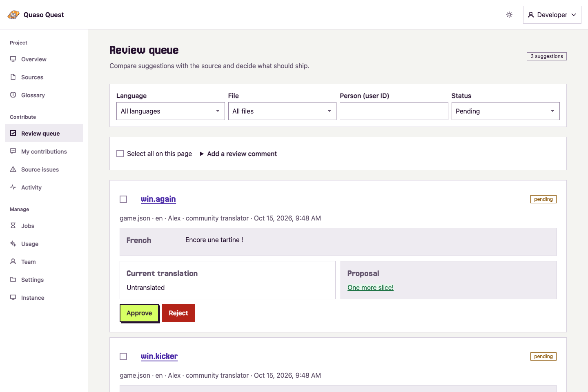Open the win.again string link
This screenshot has width=588, height=392.
(158, 199)
